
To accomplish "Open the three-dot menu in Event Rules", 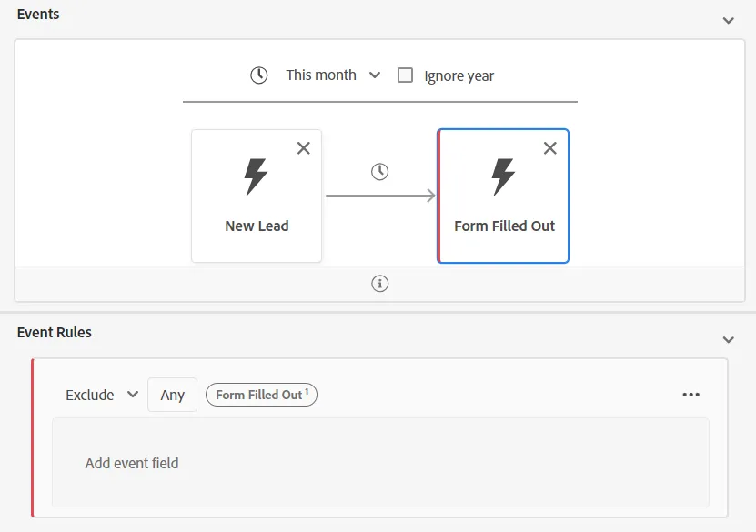I will [690, 395].
